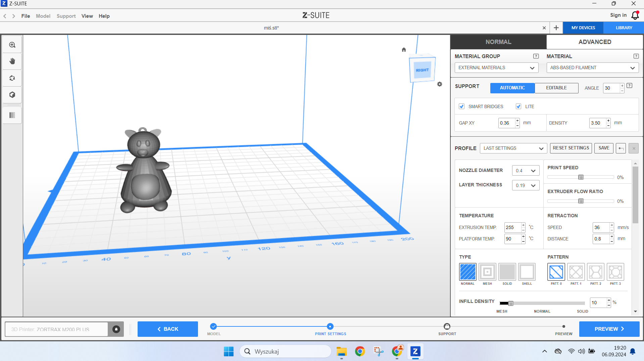
Task: Switch support mode to Editable
Action: click(x=556, y=88)
